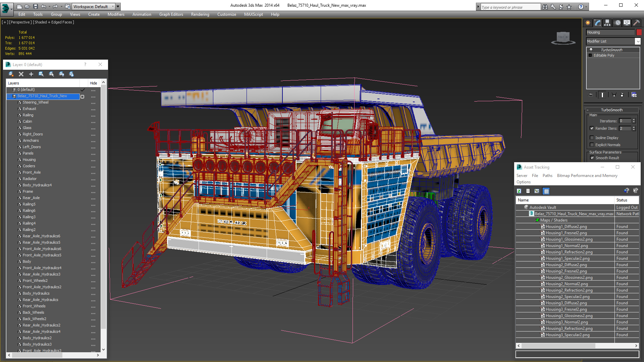Click the Open File folder icon
This screenshot has width=644, height=362.
pyautogui.click(x=27, y=6)
